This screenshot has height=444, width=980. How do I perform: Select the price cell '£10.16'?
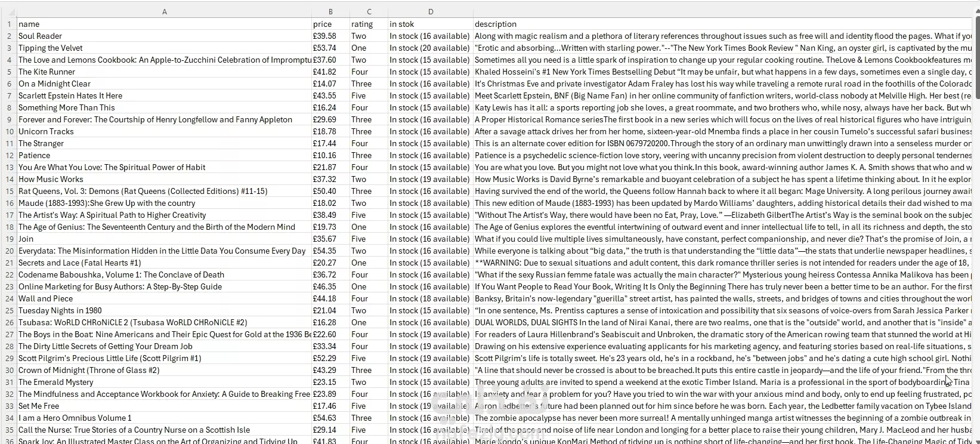tap(330, 155)
